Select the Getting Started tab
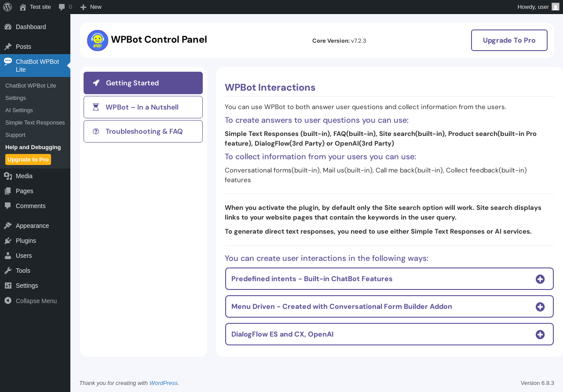The width and height of the screenshot is (563, 392). tap(143, 83)
